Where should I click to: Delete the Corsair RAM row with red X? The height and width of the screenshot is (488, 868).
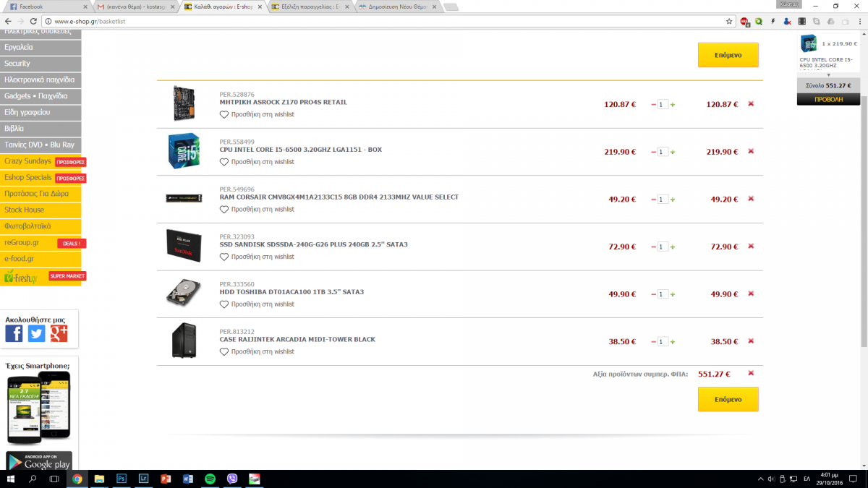point(751,199)
